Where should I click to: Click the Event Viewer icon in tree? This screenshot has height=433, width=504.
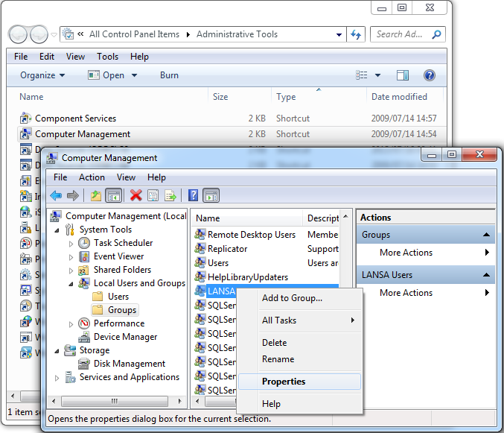click(x=84, y=256)
